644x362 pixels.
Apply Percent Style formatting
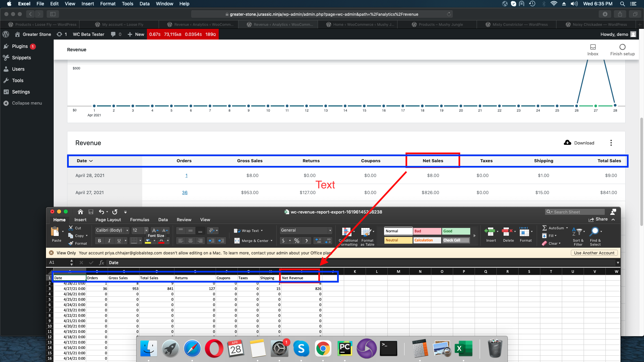(297, 240)
